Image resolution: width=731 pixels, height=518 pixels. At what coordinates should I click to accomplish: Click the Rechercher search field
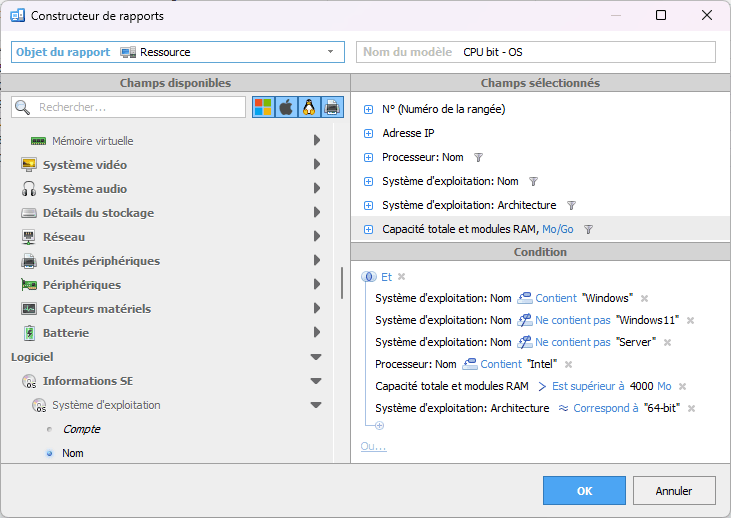(140, 107)
